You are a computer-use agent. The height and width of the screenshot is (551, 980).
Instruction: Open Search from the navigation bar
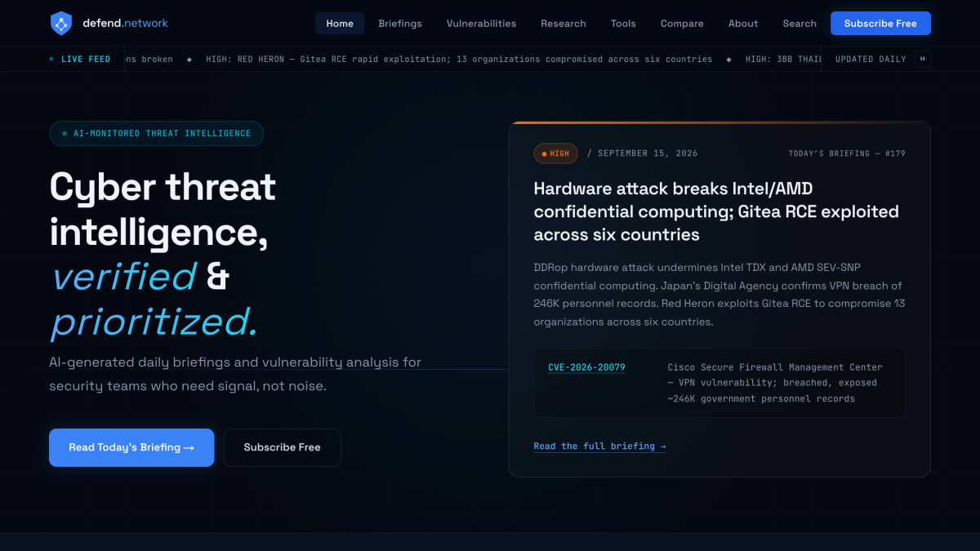coord(800,24)
